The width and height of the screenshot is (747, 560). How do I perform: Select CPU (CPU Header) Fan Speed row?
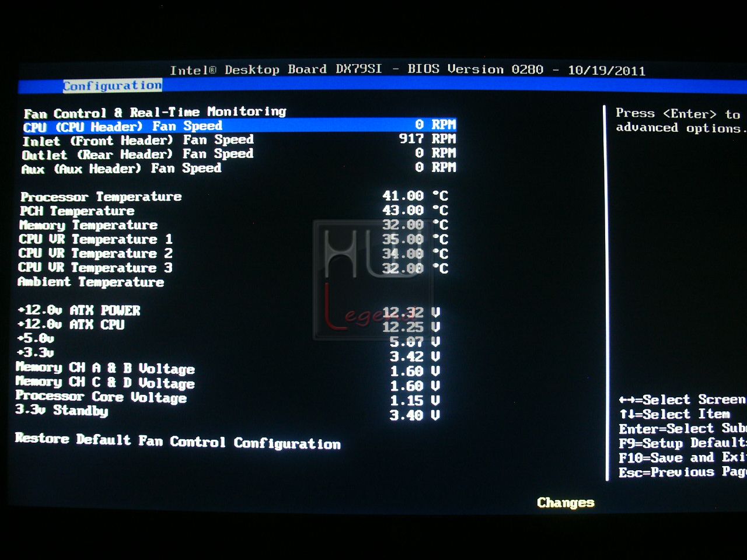239,125
